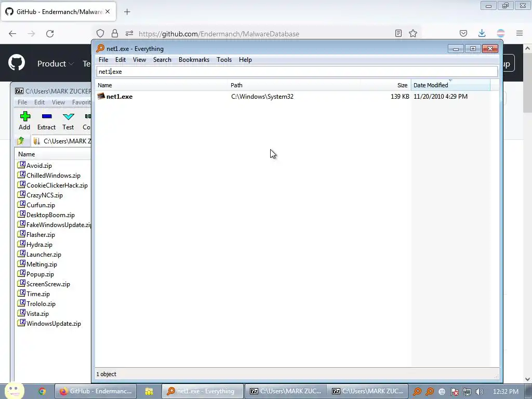Click the volume icon in system tray

[480, 392]
